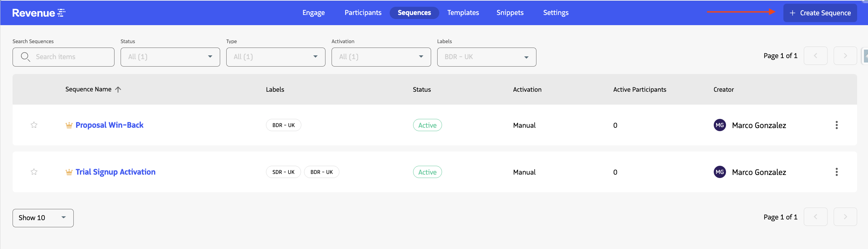This screenshot has height=249, width=868.
Task: Open the Status filter dropdown
Action: point(170,57)
